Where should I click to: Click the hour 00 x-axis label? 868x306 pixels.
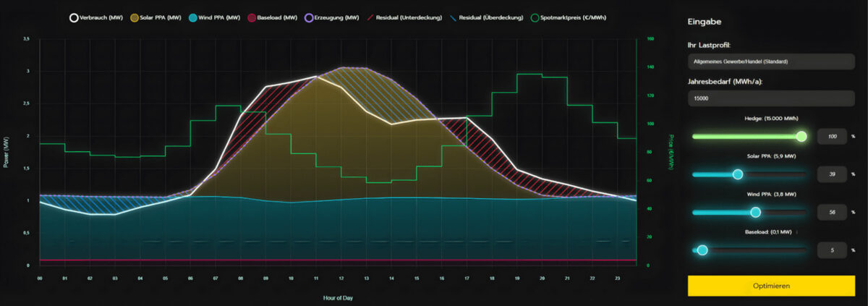pos(39,278)
